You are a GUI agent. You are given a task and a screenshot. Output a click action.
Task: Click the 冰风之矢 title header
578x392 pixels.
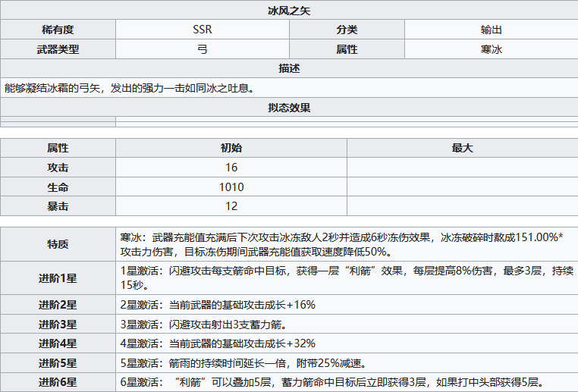(x=289, y=11)
